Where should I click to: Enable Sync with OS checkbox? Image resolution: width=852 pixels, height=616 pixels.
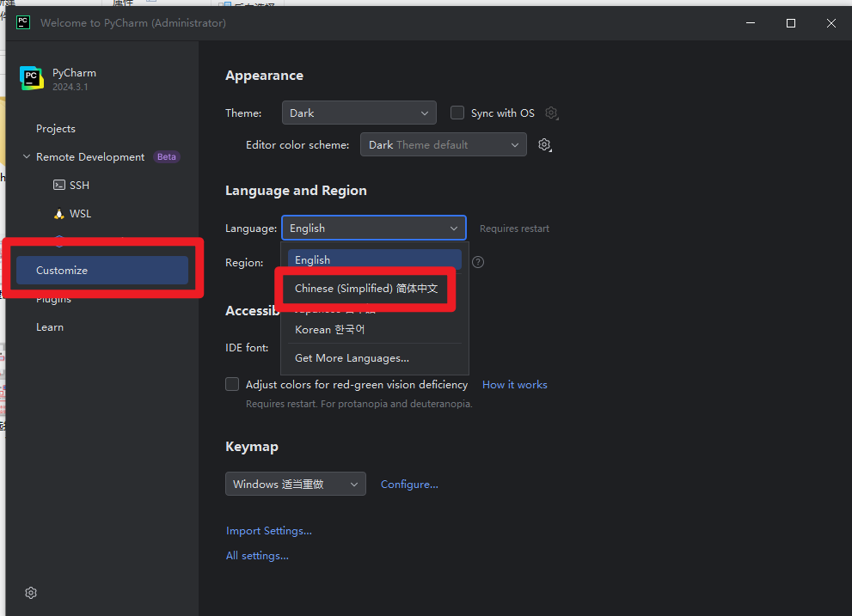click(x=457, y=113)
